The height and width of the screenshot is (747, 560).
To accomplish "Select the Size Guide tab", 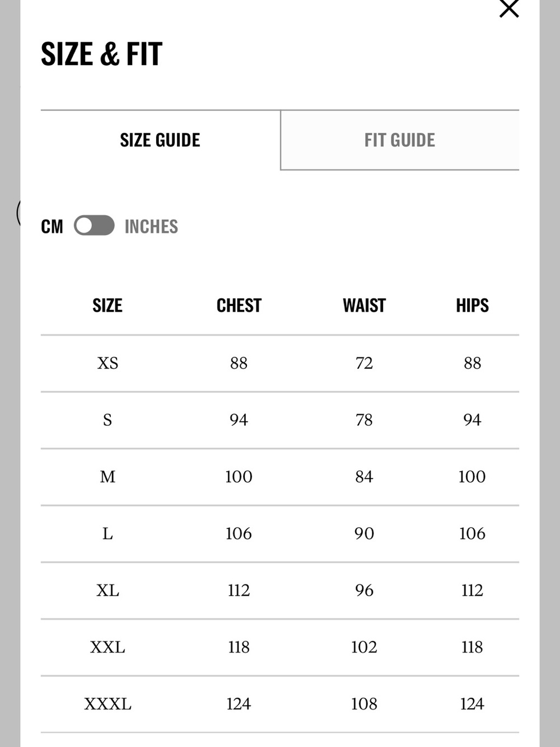I will (160, 140).
